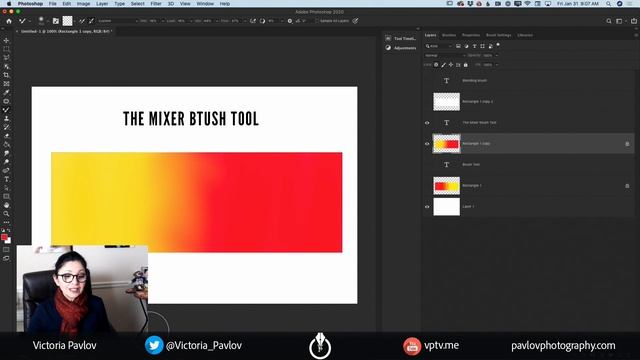This screenshot has width=640, height=360.
Task: Select the Layer 1 white thumbnail
Action: coord(446,207)
